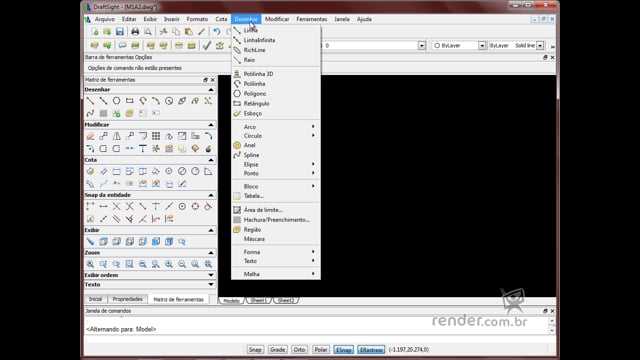Screen dimensions: 640x360
Task: Toggle the ERastrear button
Action: point(371,349)
